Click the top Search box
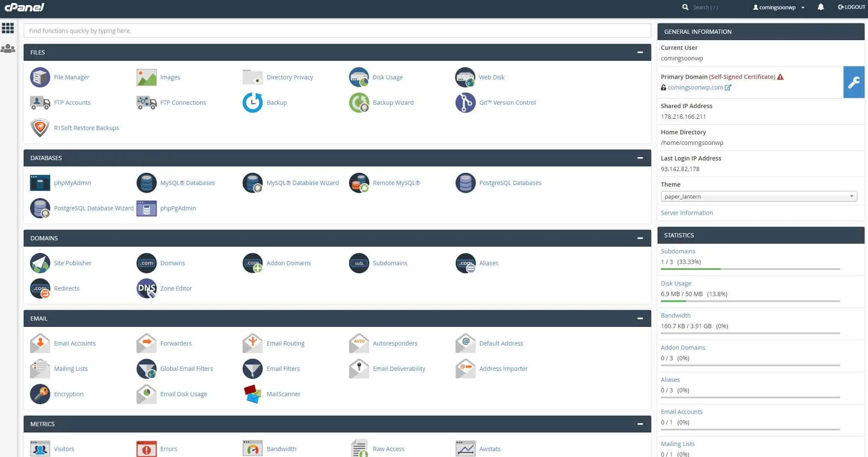868x457 pixels. (x=706, y=7)
